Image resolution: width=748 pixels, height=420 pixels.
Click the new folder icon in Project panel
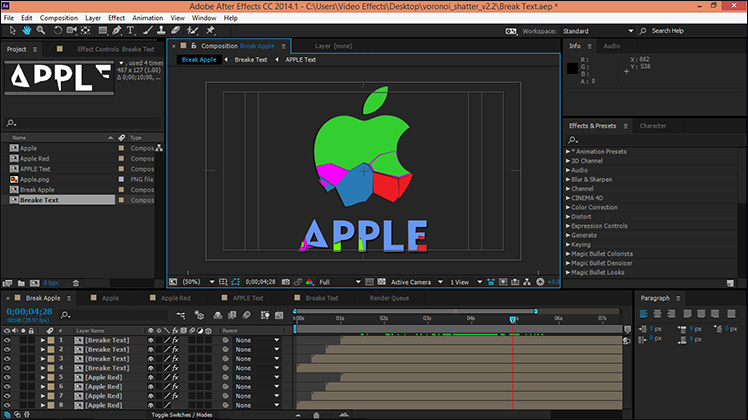coord(21,283)
